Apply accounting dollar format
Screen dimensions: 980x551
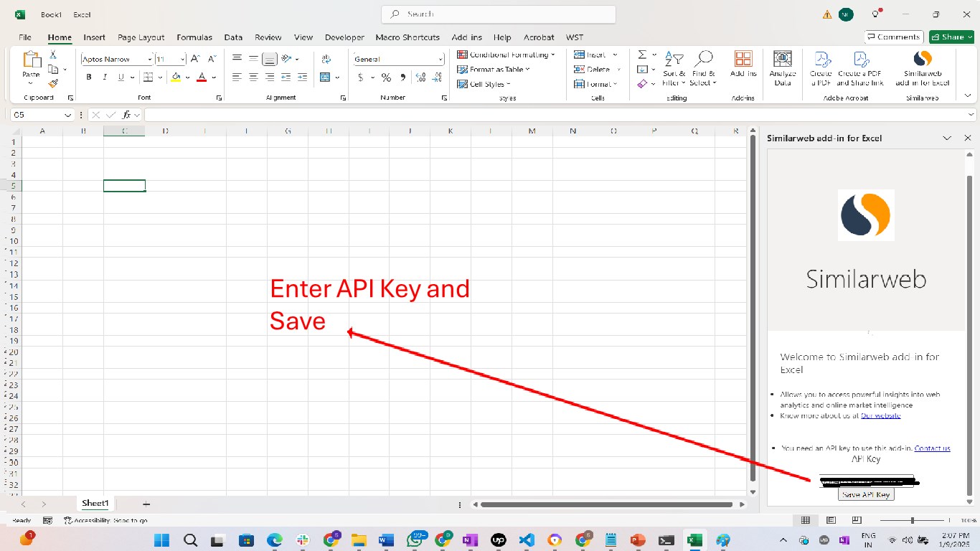pyautogui.click(x=361, y=77)
